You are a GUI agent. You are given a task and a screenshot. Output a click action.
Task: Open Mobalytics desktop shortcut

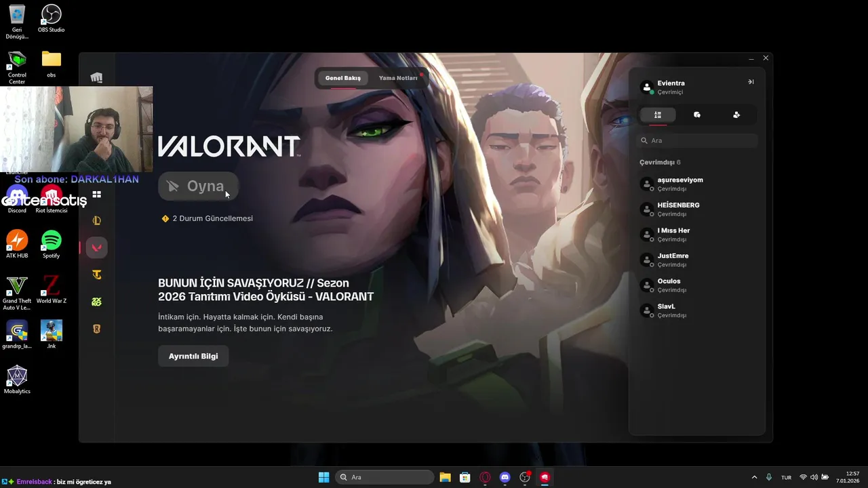17,380
